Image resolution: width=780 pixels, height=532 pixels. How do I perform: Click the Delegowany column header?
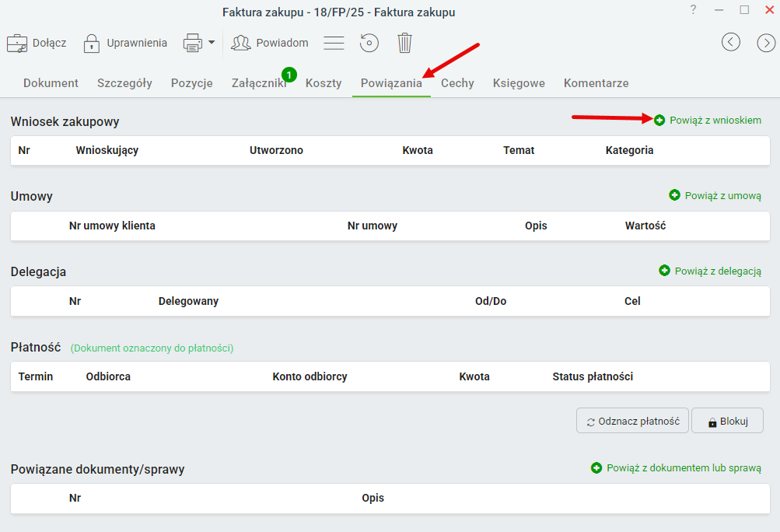pyautogui.click(x=188, y=301)
